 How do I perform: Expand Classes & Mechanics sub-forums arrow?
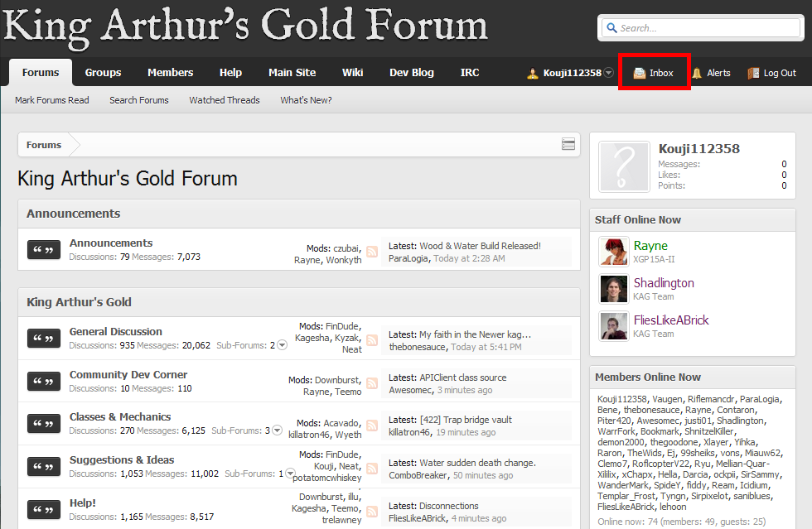(277, 430)
